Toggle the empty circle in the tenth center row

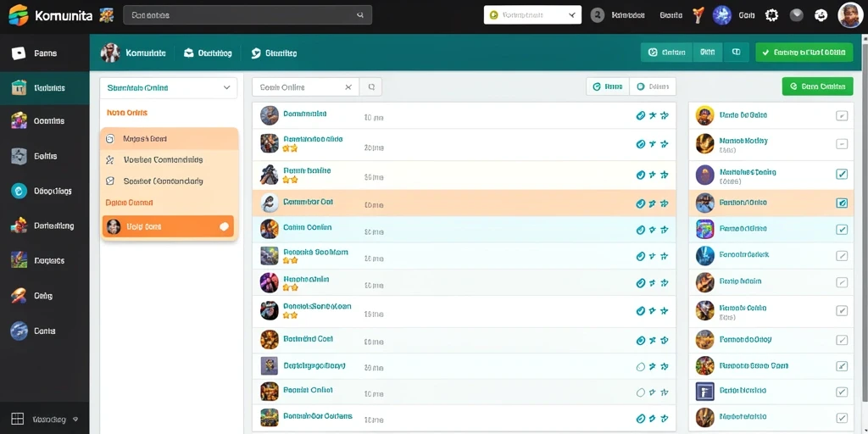(641, 366)
